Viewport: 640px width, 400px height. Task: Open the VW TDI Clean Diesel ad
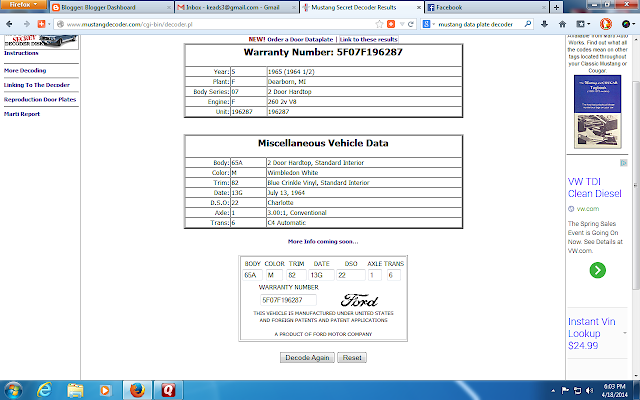click(x=595, y=187)
